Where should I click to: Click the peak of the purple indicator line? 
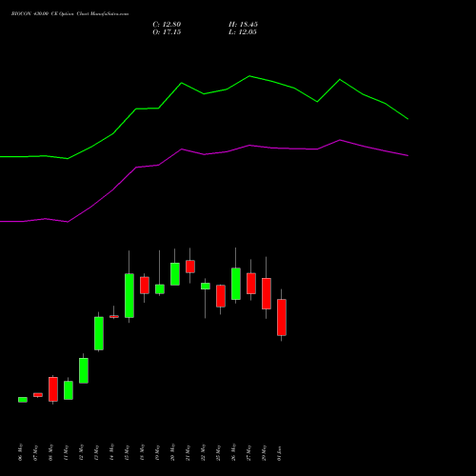point(340,140)
